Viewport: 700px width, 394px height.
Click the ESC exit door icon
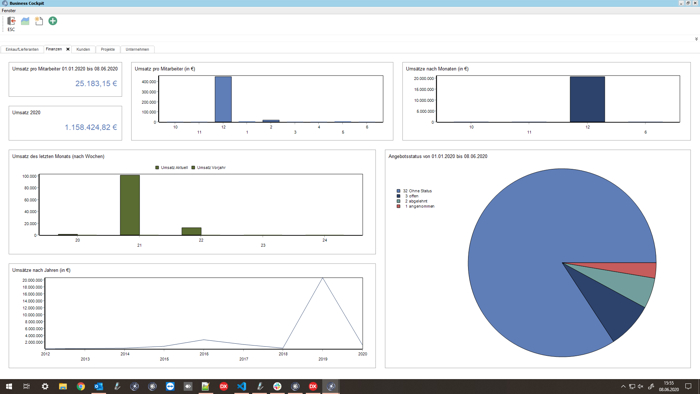coord(11,21)
